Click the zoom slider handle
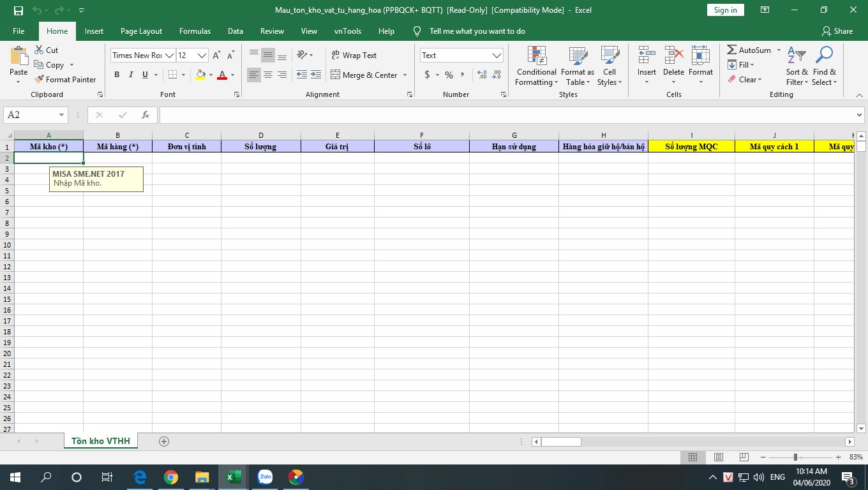 [x=795, y=457]
